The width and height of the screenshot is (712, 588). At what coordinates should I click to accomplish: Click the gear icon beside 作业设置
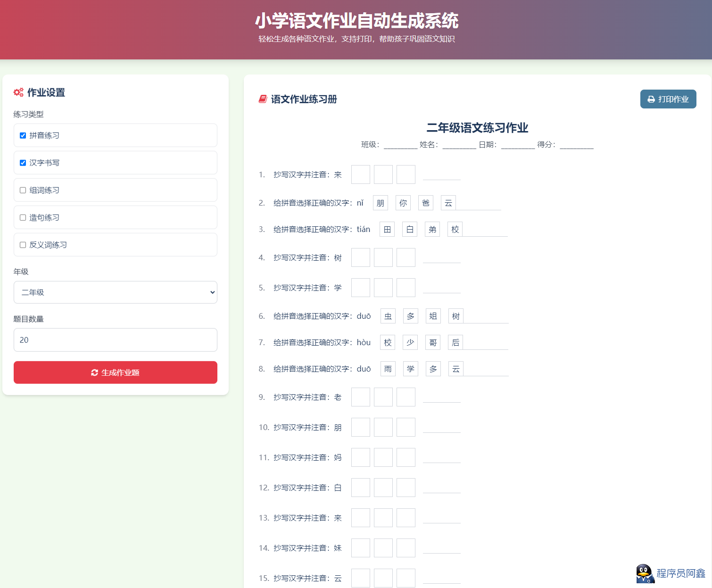(18, 92)
